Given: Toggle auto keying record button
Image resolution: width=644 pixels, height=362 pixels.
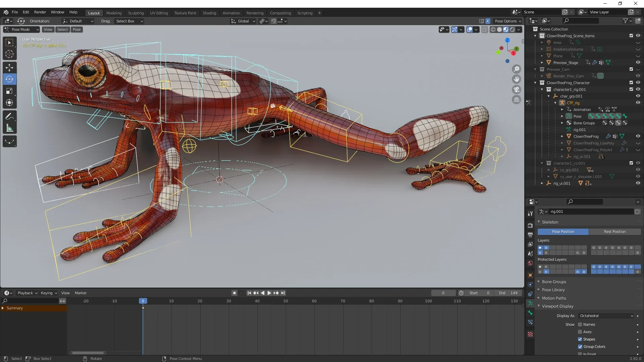Looking at the screenshot, I should click(x=234, y=293).
